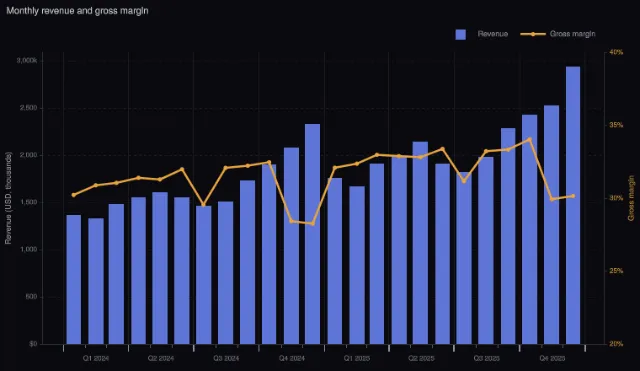The image size is (640, 371).
Task: Click the chart title Monthly revenue and gross margin
Action: pos(77,11)
